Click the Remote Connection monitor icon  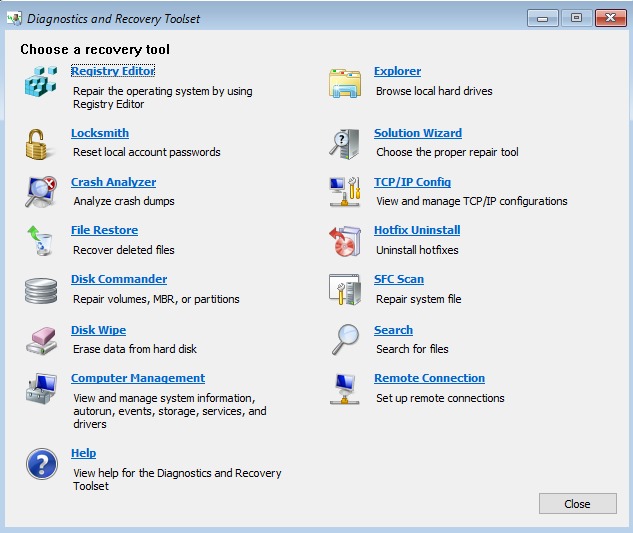tap(344, 389)
